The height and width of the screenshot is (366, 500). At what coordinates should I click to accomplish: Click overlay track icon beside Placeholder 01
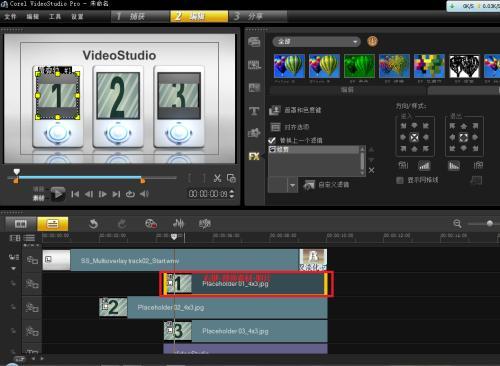(32, 284)
